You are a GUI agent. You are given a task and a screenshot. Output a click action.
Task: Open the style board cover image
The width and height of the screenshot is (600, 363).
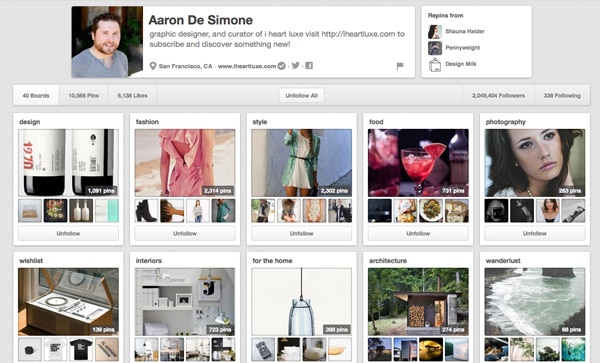point(302,163)
